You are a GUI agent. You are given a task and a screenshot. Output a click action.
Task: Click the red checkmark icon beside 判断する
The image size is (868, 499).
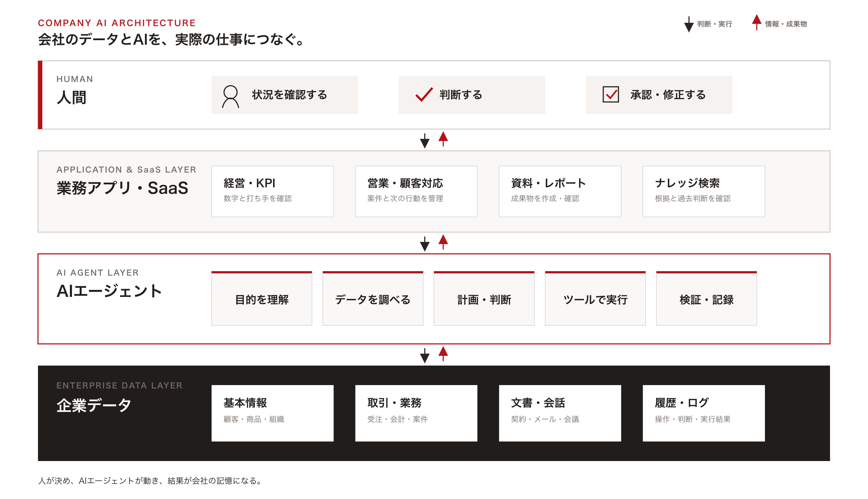(424, 94)
